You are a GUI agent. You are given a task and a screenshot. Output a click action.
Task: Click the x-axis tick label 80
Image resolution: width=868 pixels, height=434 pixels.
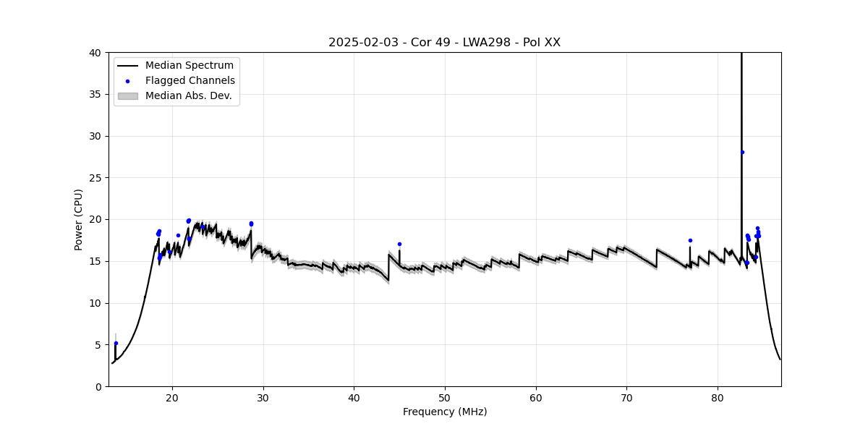coord(718,398)
